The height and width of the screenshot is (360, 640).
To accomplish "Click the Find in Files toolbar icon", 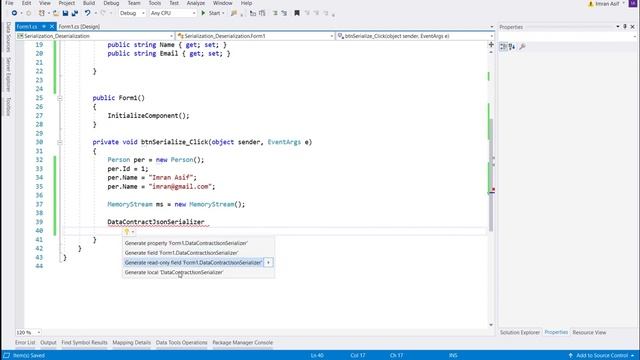I will tap(234, 13).
